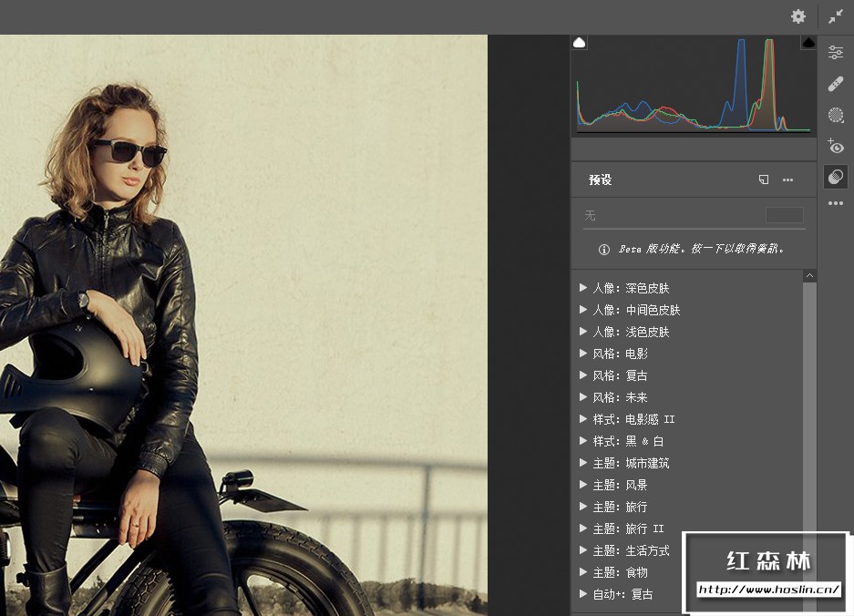854x616 pixels.
Task: Expand 样式: 电影感 II preset group
Action: (582, 419)
